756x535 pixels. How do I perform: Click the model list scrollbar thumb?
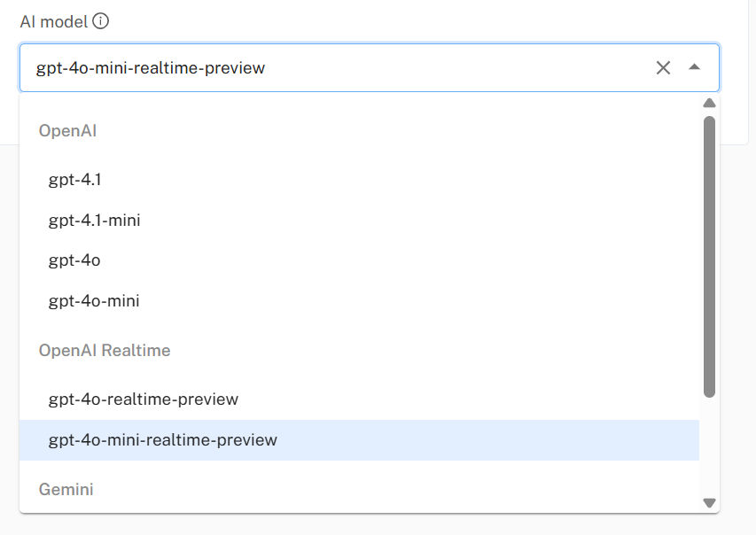coord(709,255)
